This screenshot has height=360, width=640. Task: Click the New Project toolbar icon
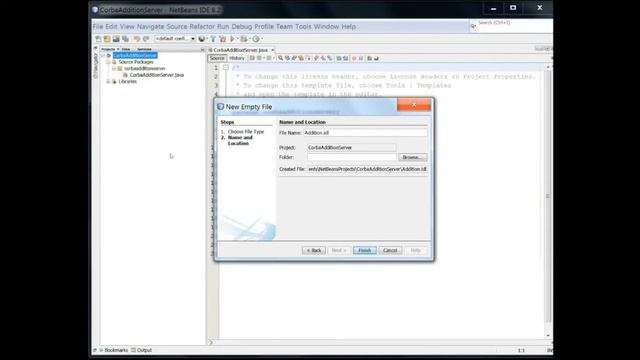[x=107, y=39]
